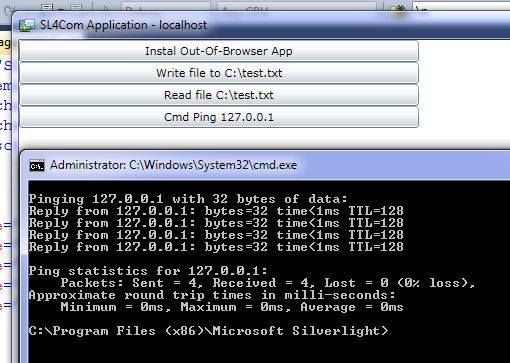Select the 'Minimum = 0ms, Maximum = 0ms' line
Viewport: 510px width, 363px height.
[232, 307]
